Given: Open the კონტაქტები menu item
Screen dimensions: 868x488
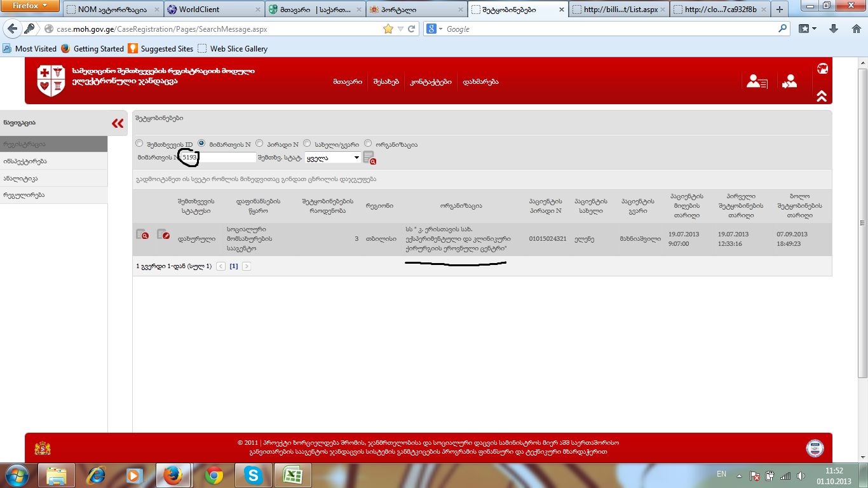Looking at the screenshot, I should [x=431, y=82].
